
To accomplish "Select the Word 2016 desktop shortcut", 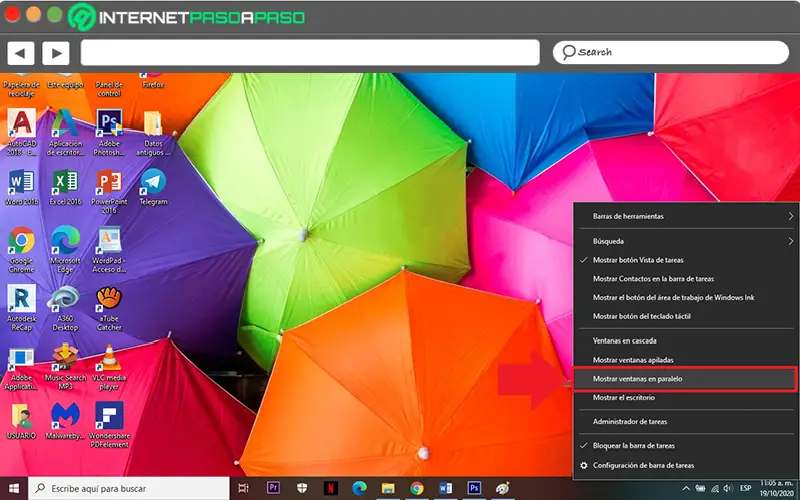I will 21,187.
